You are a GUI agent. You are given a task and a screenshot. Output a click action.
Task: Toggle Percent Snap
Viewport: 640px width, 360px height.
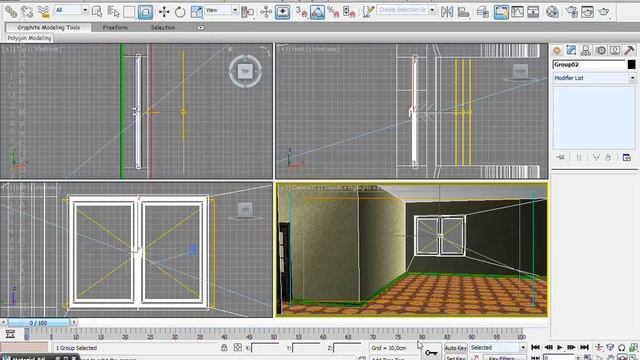333,11
